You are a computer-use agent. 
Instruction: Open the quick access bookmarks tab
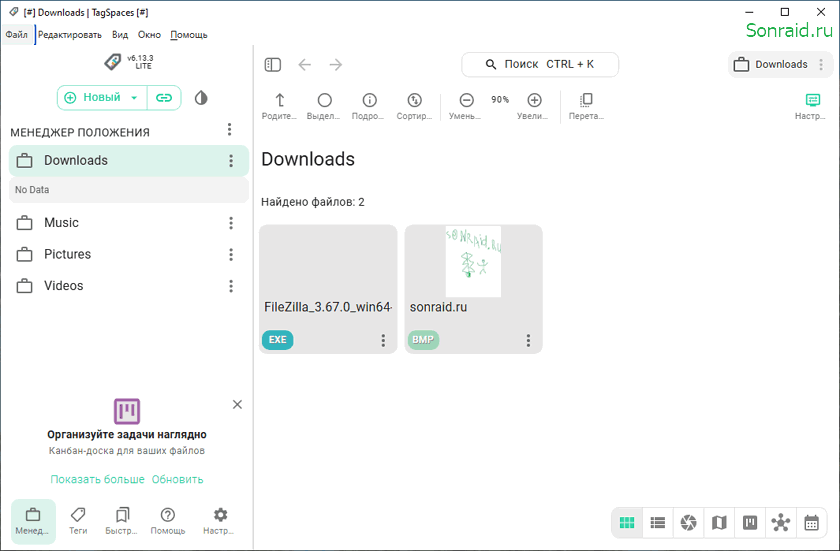(x=122, y=522)
